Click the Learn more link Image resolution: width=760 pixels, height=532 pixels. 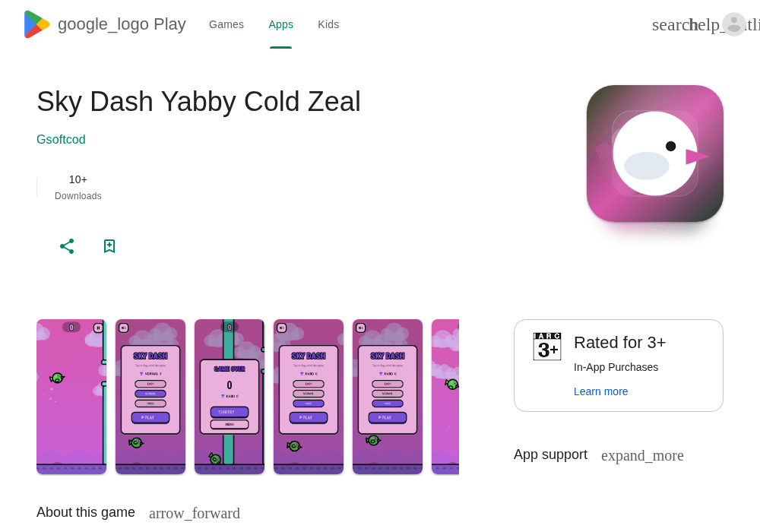click(600, 391)
